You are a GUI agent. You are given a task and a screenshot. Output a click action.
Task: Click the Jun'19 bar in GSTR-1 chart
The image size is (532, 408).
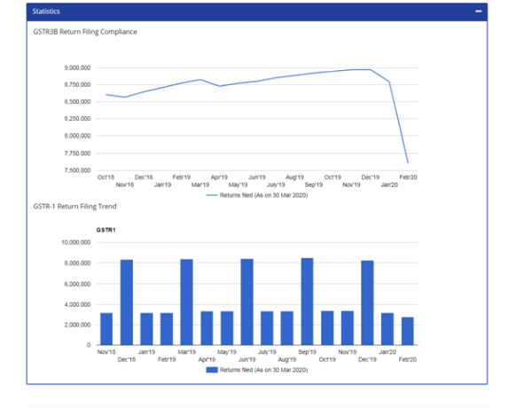tap(246, 302)
